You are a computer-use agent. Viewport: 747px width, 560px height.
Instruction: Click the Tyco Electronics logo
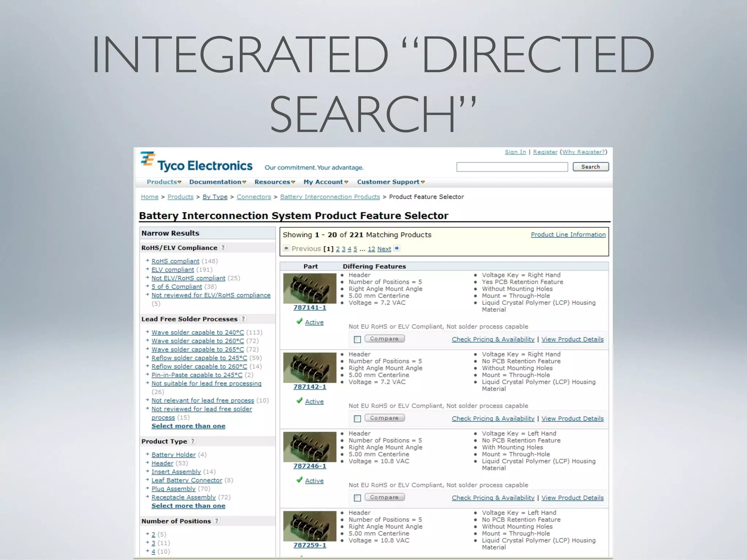[197, 162]
